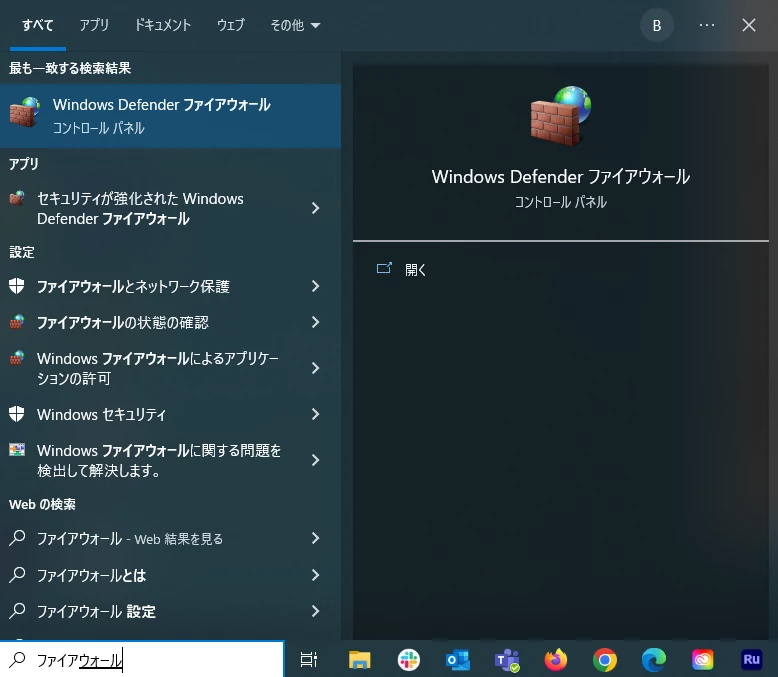This screenshot has height=677, width=778.
Task: Click shield icon beside Windows セキュリティ
Action: point(17,414)
